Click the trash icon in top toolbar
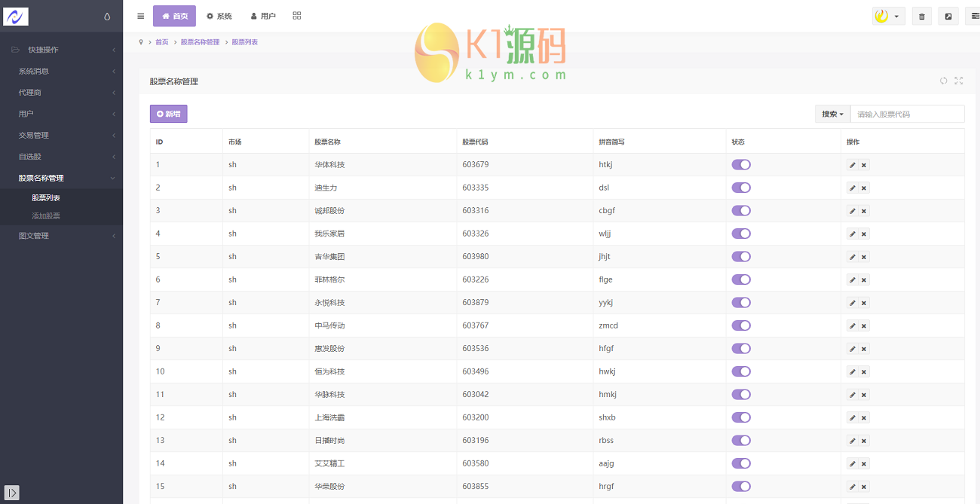The width and height of the screenshot is (980, 504). (921, 17)
